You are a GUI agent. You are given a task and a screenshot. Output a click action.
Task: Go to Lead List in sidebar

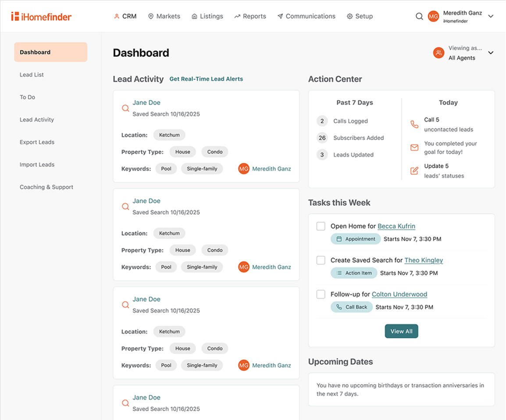point(32,75)
